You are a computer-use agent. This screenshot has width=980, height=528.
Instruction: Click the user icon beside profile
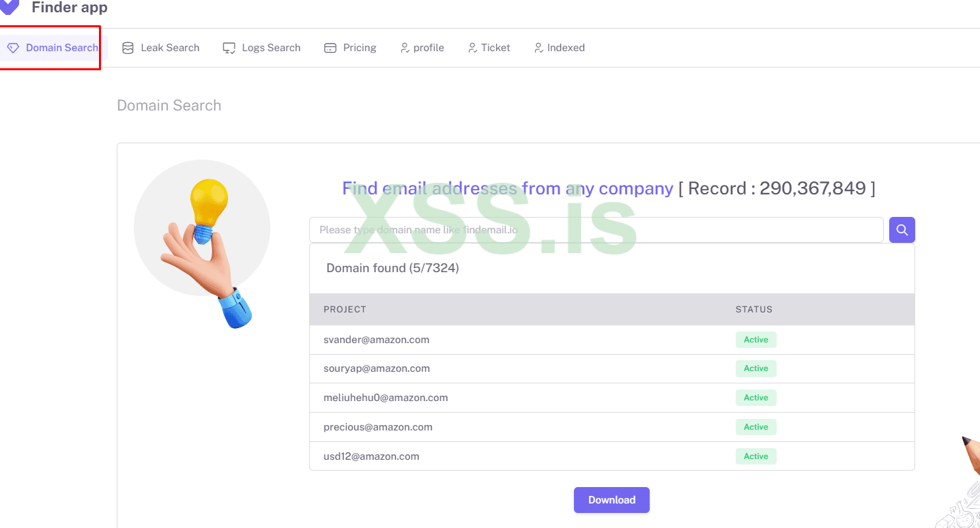[x=405, y=48]
